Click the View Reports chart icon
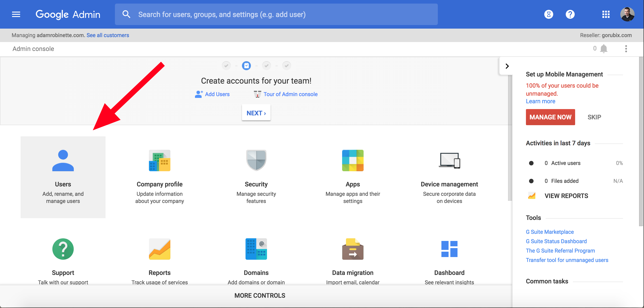Screen dimensions: 644x308 [x=532, y=196]
